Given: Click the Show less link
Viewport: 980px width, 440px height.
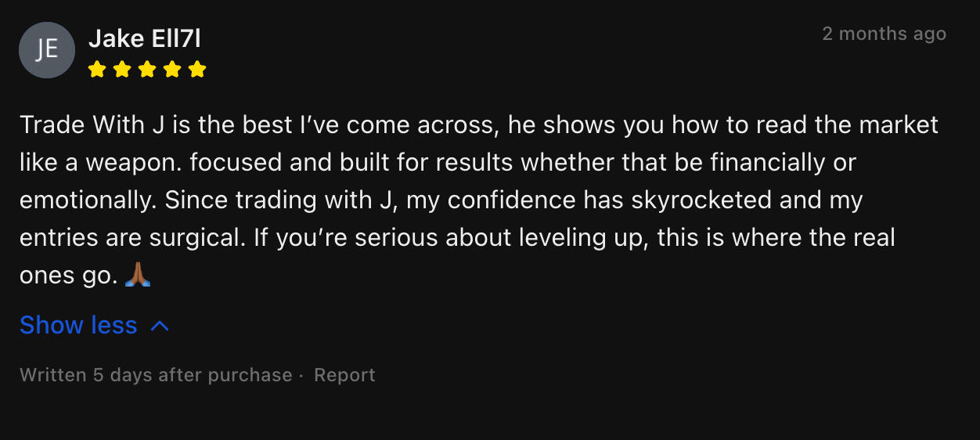Looking at the screenshot, I should coord(78,326).
